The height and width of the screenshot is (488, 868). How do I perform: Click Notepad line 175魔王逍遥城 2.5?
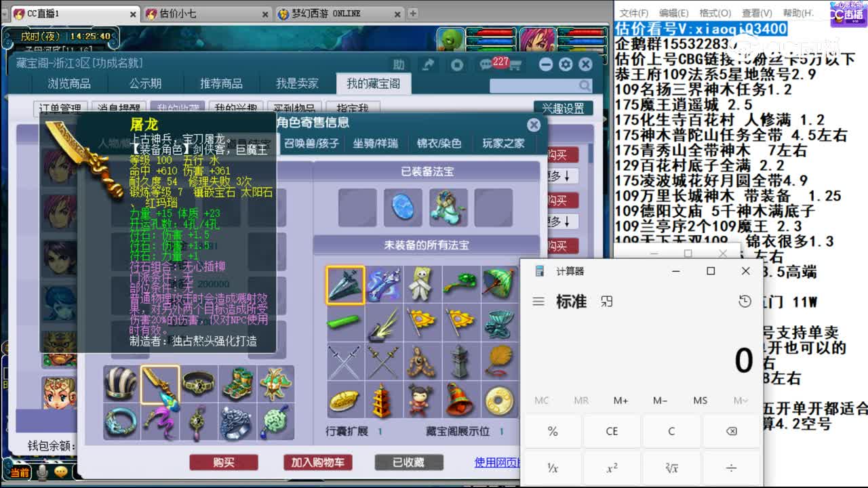(x=684, y=104)
